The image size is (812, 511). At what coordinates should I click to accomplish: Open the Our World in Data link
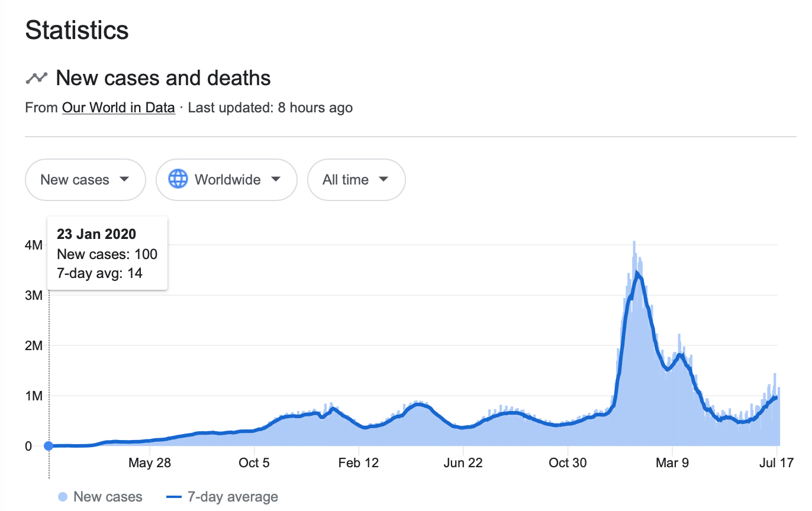pos(118,108)
